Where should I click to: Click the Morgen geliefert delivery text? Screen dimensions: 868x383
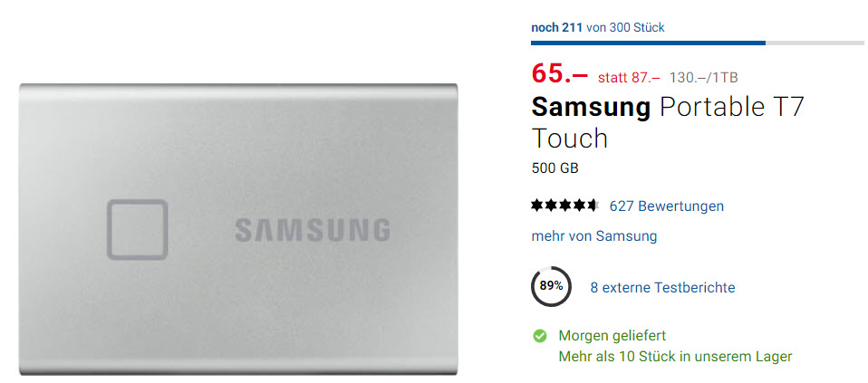pos(612,335)
